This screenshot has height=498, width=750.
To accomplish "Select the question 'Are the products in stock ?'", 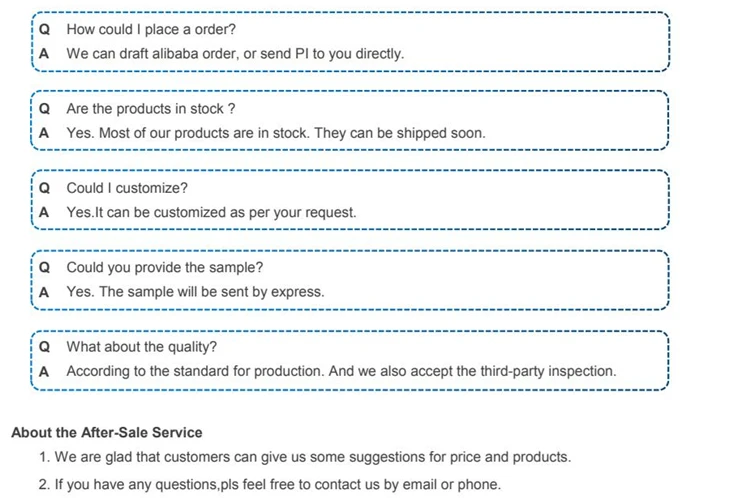I will pyautogui.click(x=151, y=109).
